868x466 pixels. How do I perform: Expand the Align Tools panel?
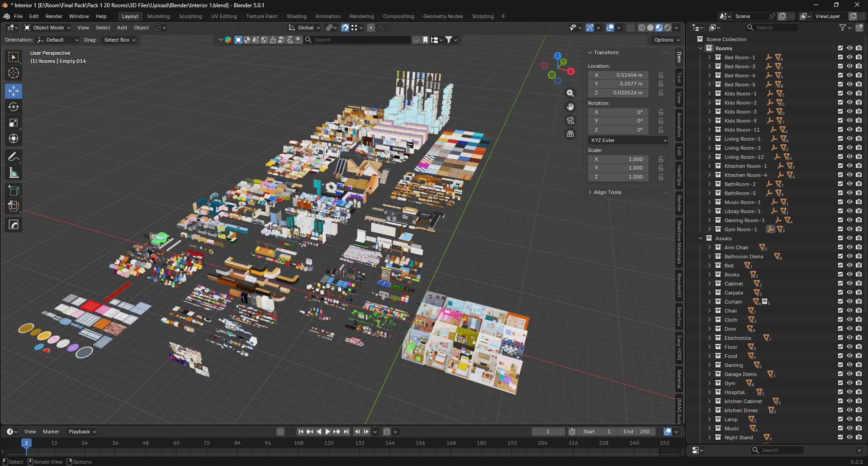point(607,192)
